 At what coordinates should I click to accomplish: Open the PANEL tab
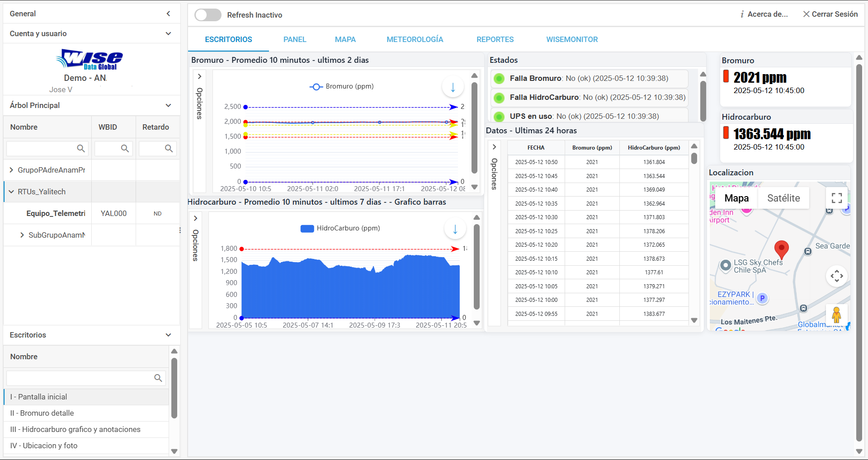(295, 39)
